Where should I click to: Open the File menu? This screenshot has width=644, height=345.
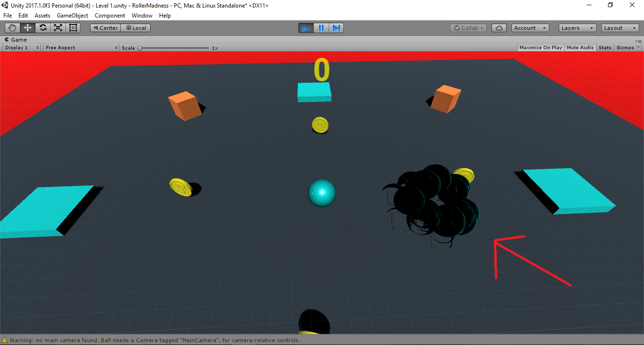(x=8, y=16)
